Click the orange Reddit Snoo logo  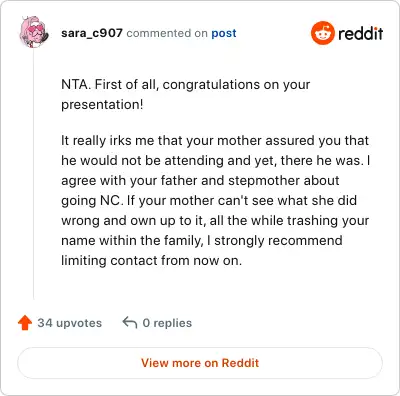[322, 33]
